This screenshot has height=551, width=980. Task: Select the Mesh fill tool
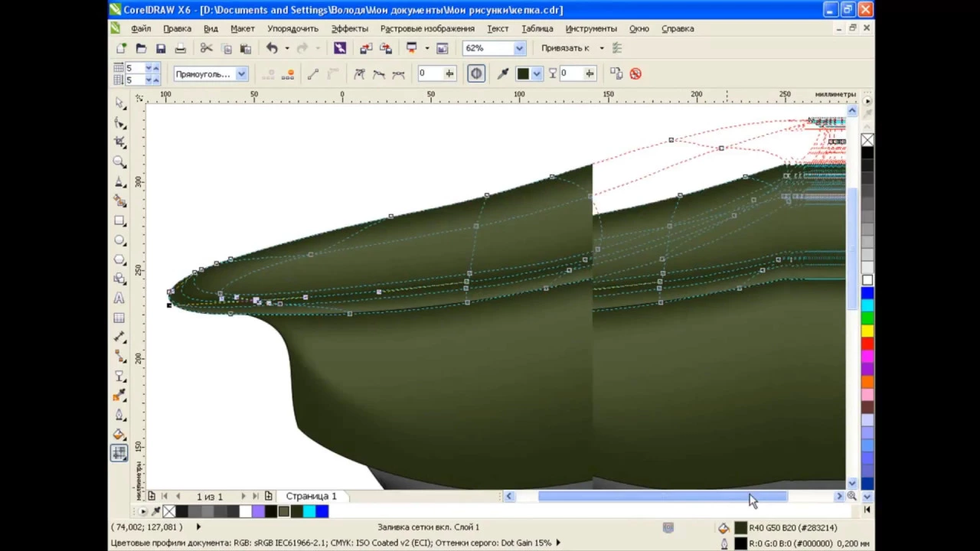coord(119,453)
